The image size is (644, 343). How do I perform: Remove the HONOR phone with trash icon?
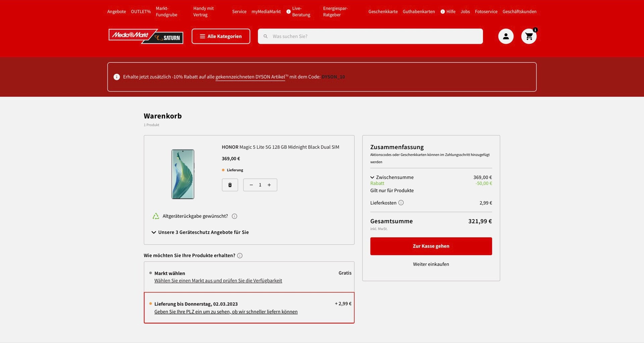point(230,185)
